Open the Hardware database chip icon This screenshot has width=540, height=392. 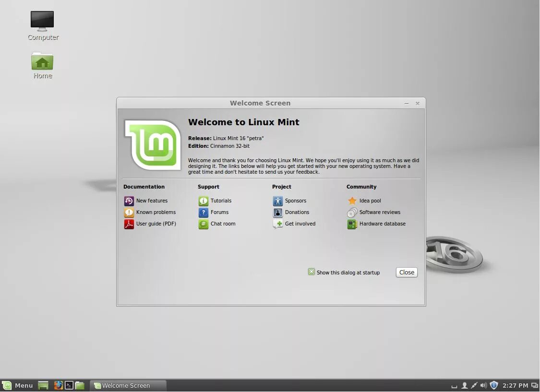pyautogui.click(x=352, y=224)
